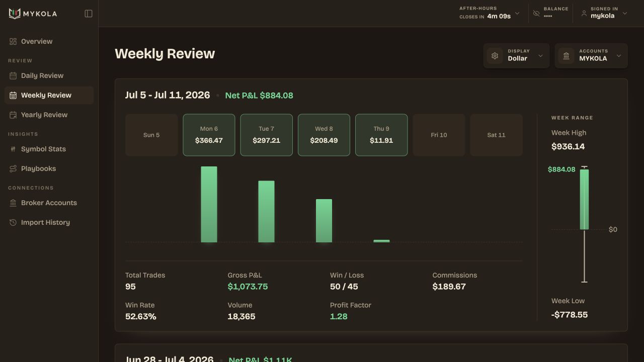This screenshot has width=644, height=362.
Task: Click the Gross P&L $1,073.75 value
Action: coord(248,287)
